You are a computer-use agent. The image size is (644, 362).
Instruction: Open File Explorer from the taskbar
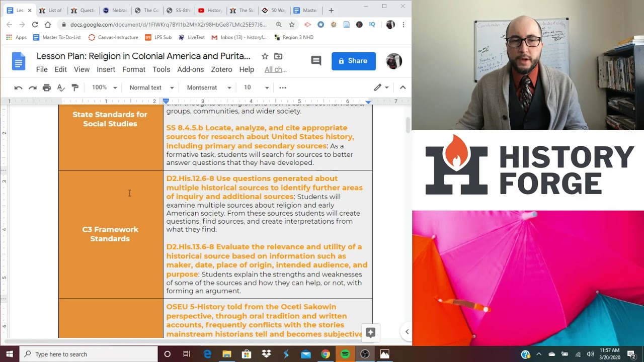226,354
